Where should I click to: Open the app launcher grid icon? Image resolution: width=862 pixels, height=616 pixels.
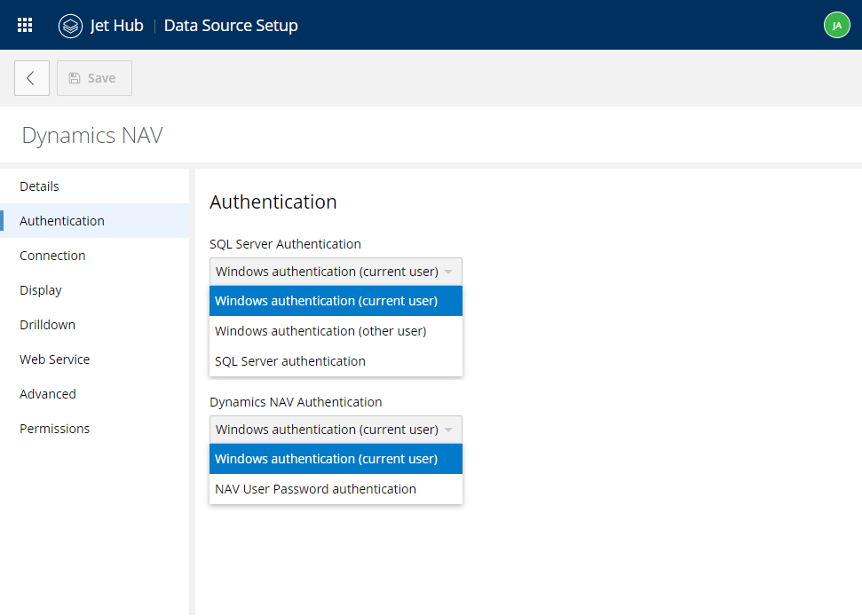[25, 25]
